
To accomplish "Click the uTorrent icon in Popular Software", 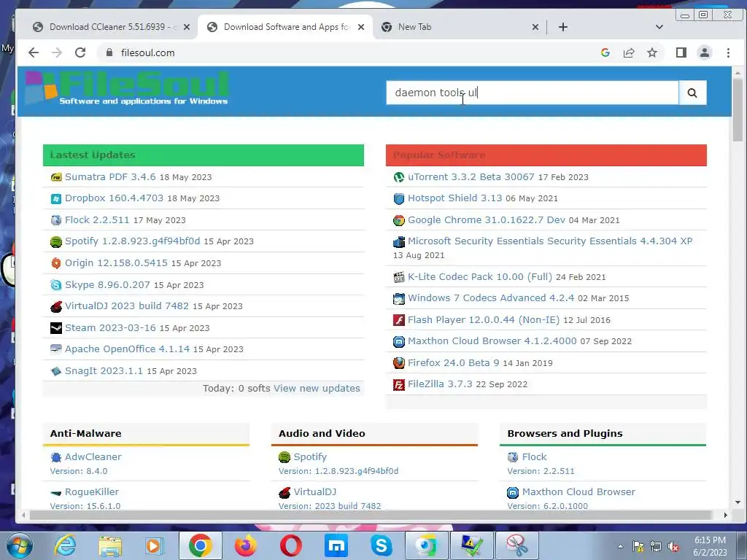I will pos(399,177).
